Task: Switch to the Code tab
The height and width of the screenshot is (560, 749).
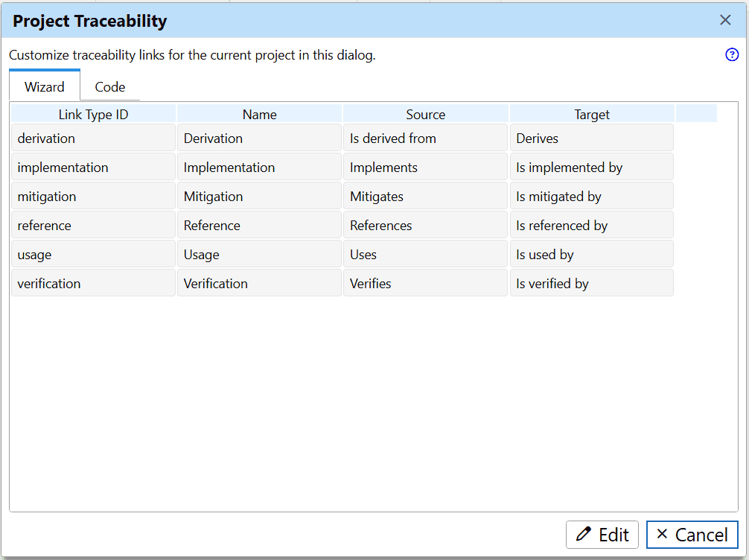Action: (109, 86)
